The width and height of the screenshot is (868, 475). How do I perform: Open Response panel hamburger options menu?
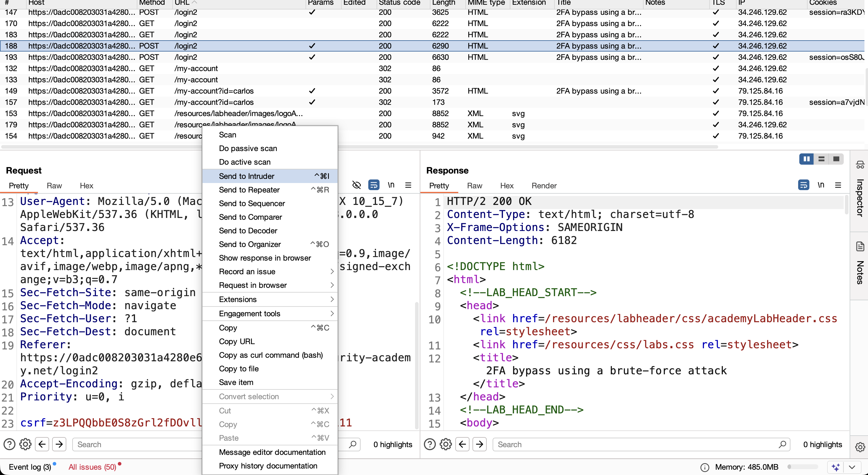(x=838, y=185)
